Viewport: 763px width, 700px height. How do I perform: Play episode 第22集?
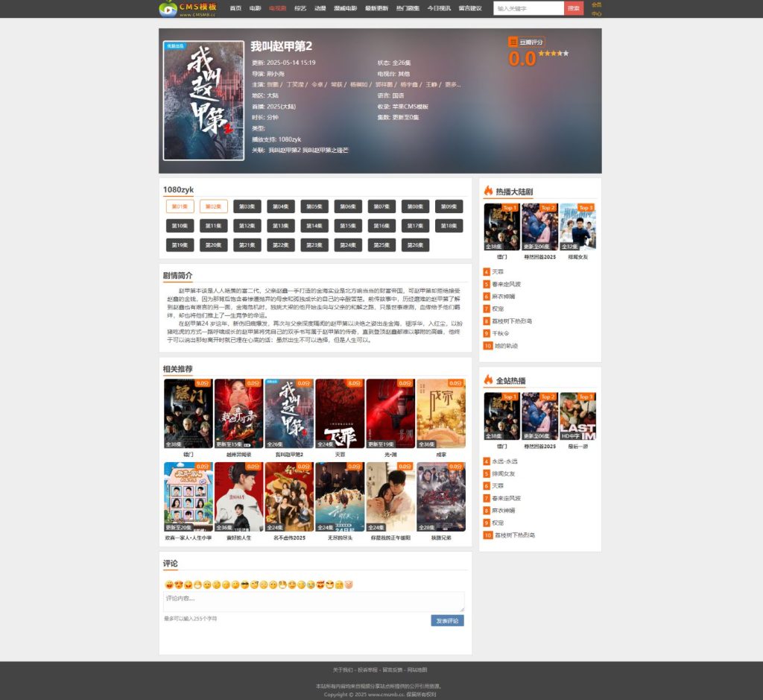pyautogui.click(x=281, y=245)
